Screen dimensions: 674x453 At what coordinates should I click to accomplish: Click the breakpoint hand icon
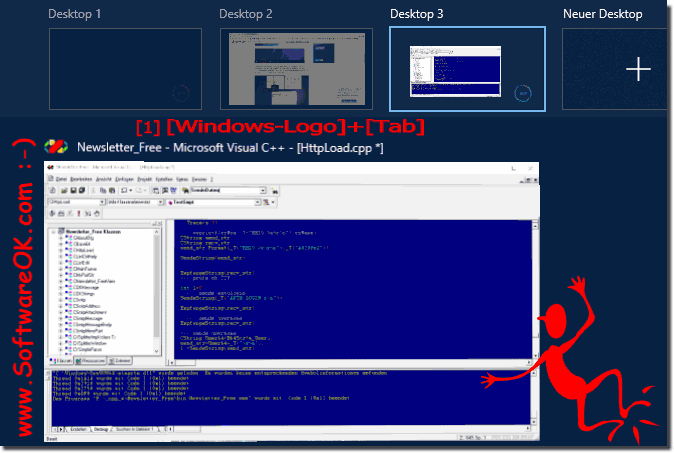(x=97, y=213)
